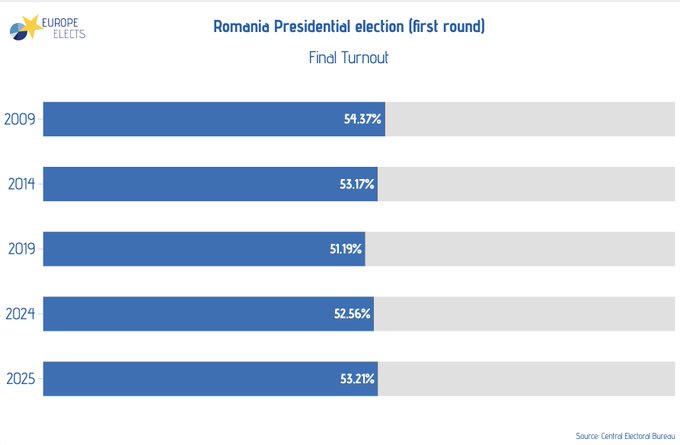Click the 54.37% value label

(362, 119)
